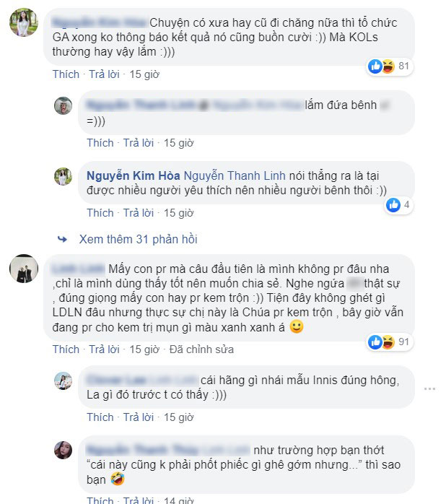The height and width of the screenshot is (504, 446).
Task: Like the Innis comment with 'Thích'
Action: coord(100,417)
